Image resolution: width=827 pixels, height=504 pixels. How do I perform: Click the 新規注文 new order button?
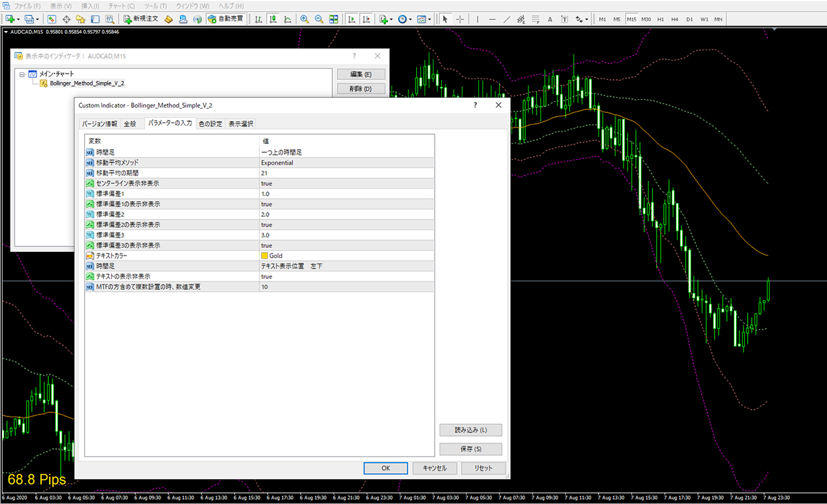pos(141,19)
